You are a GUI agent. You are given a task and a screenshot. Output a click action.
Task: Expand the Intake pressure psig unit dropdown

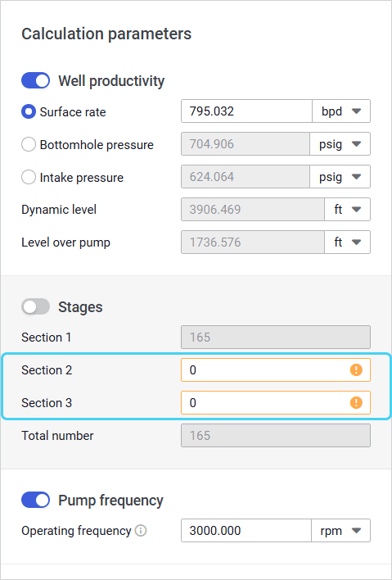click(340, 176)
